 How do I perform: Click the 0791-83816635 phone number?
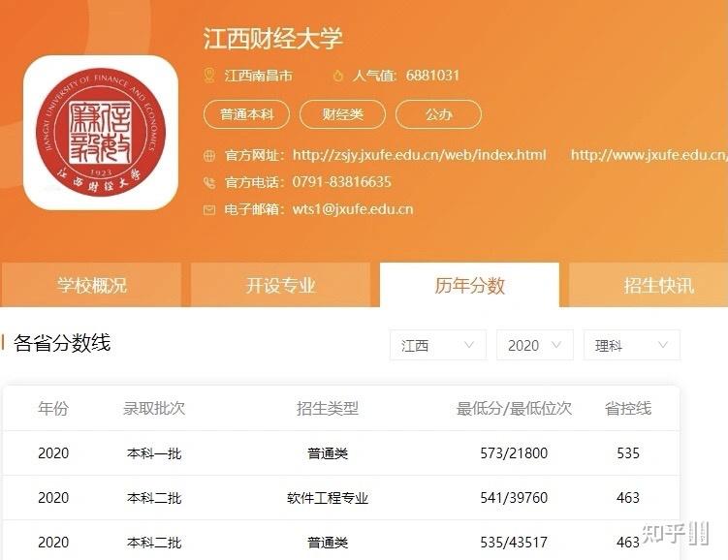coord(342,182)
